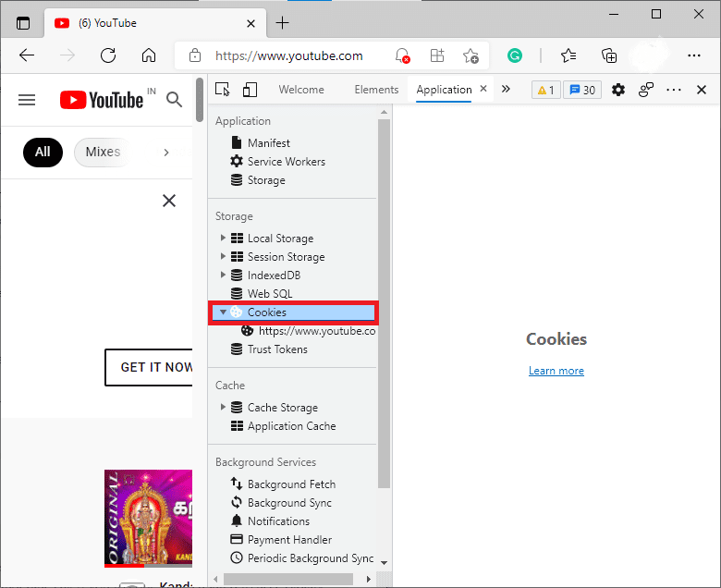Collapse the Cookies tree arrow
This screenshot has height=588, width=721.
pos(223,312)
